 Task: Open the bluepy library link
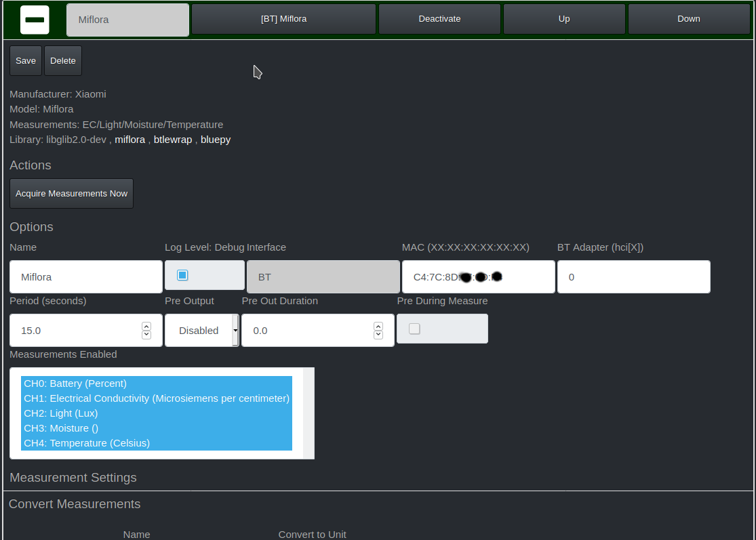215,140
